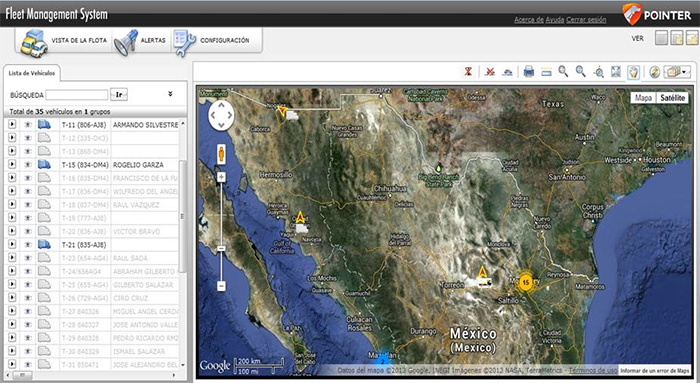Image resolution: width=700 pixels, height=383 pixels.
Task: Click gray truck icon of T-17 row
Action: click(x=44, y=191)
